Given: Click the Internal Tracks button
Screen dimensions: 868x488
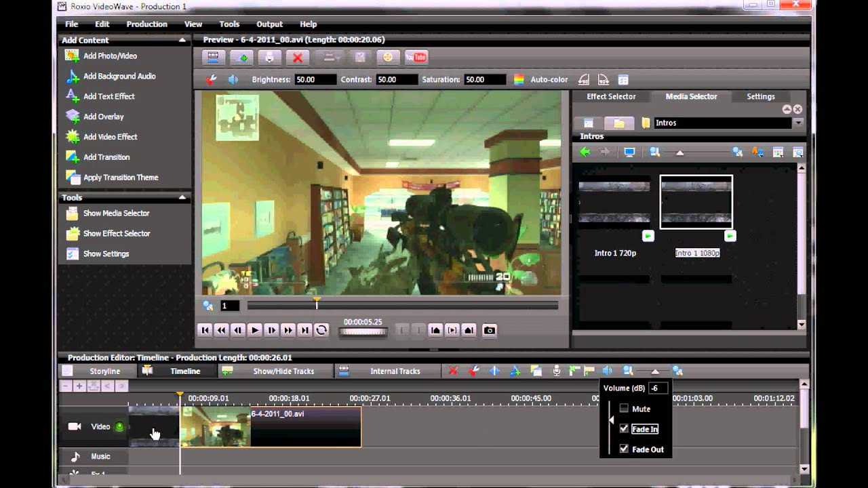Looking at the screenshot, I should point(387,371).
